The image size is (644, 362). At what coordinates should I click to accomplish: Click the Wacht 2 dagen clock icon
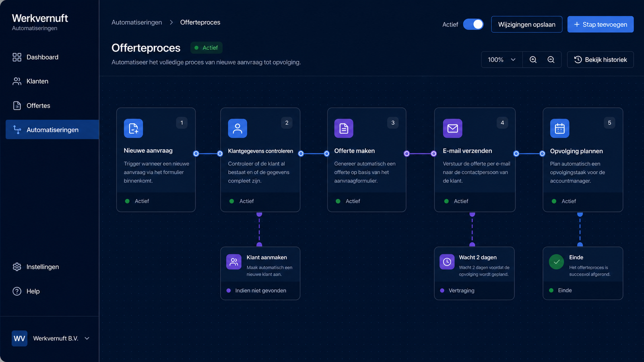[x=447, y=262]
